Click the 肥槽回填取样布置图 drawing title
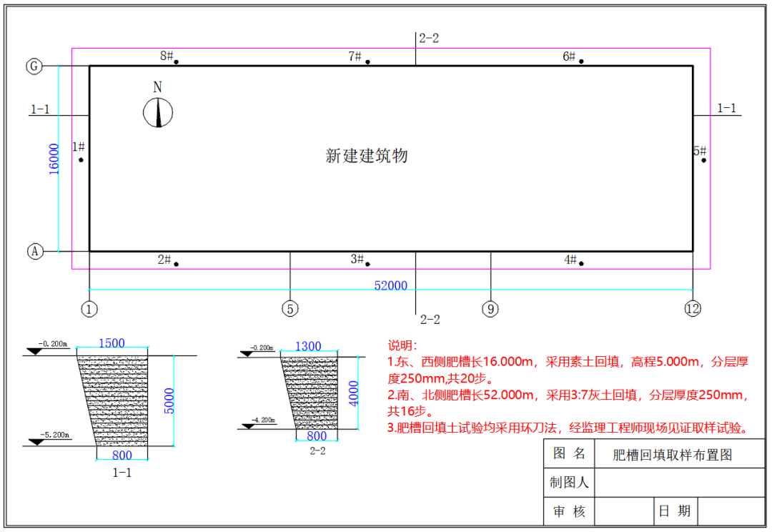This screenshot has height=532, width=772. 673,455
